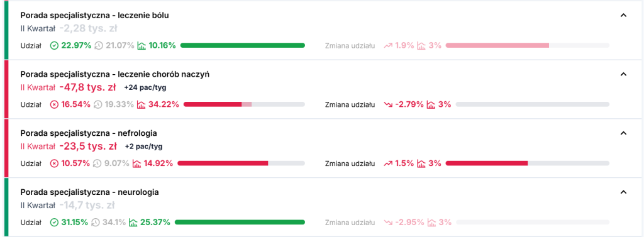Collapse the leczenie chorób naczyń chevron
Image resolution: width=644 pixels, height=237 pixels.
[623, 74]
